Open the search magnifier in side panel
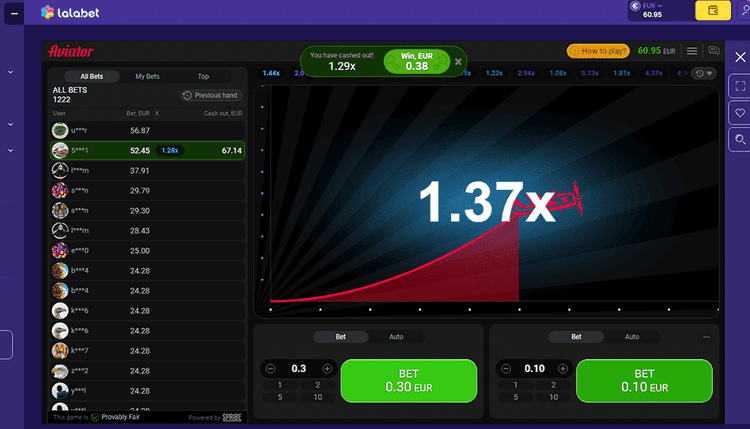750x429 pixels. coord(740,140)
